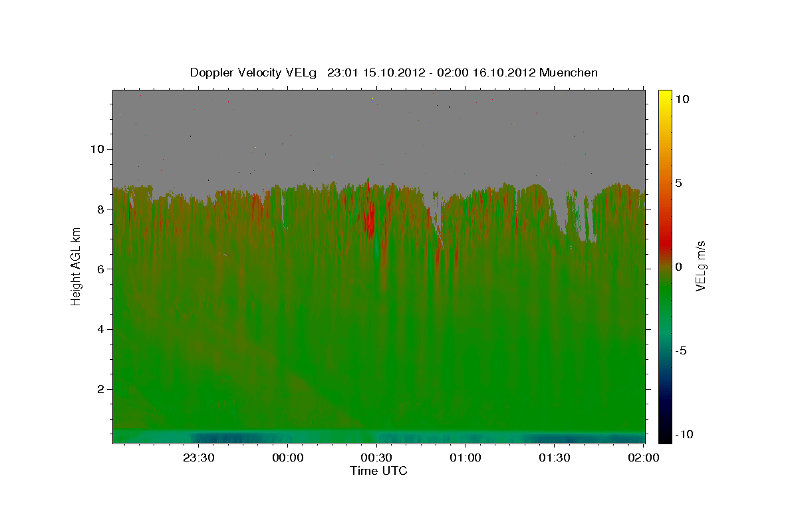798x532 pixels.
Task: Click the 'Time UTC' axis label
Action: [378, 471]
